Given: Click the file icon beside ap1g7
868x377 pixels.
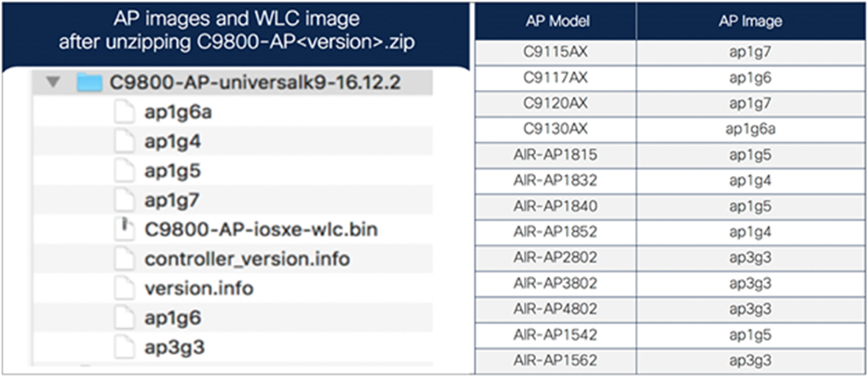Looking at the screenshot, I should click(124, 201).
